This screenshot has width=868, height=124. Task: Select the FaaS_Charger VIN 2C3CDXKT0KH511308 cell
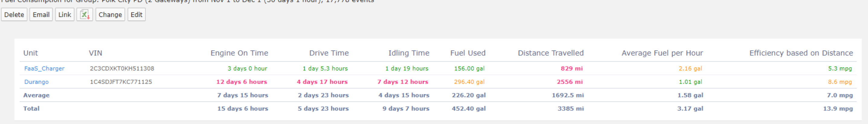122,69
